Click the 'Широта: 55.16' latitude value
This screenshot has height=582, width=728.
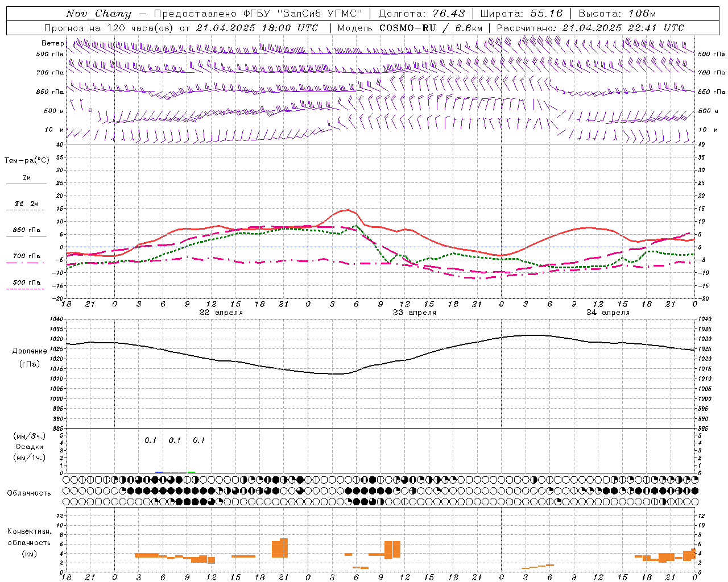[522, 14]
